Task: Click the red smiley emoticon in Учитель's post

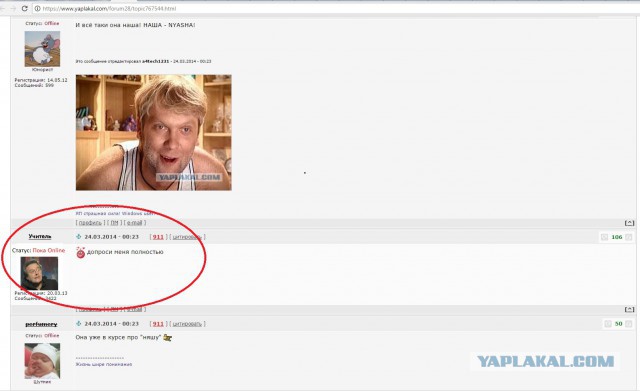Action: [80, 253]
